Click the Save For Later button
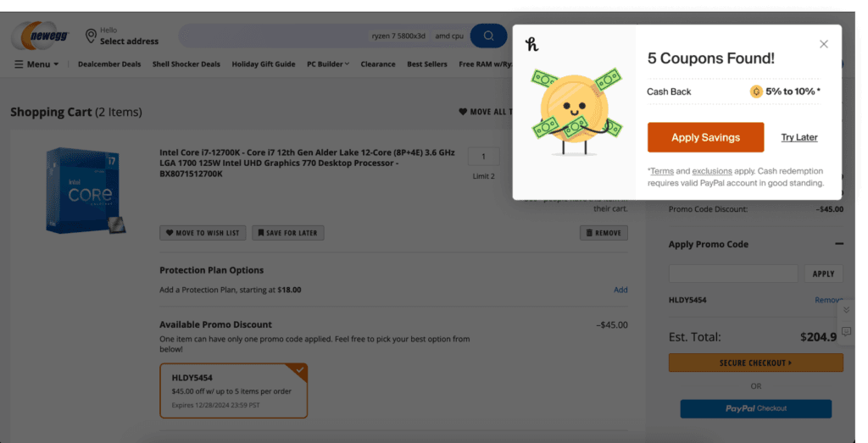This screenshot has height=443, width=868. pyautogui.click(x=287, y=233)
